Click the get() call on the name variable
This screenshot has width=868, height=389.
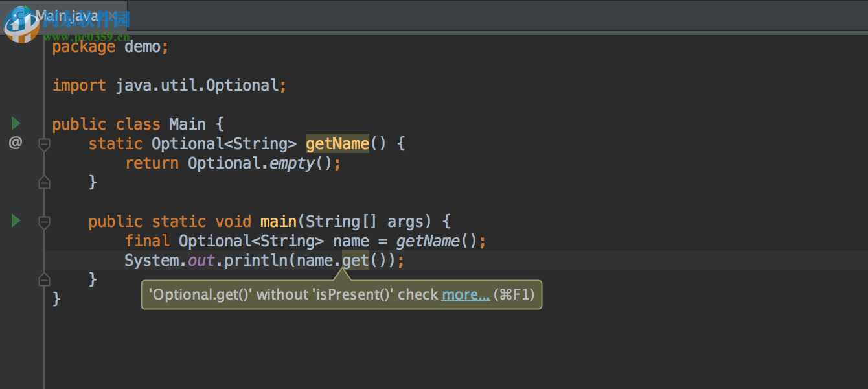click(356, 260)
